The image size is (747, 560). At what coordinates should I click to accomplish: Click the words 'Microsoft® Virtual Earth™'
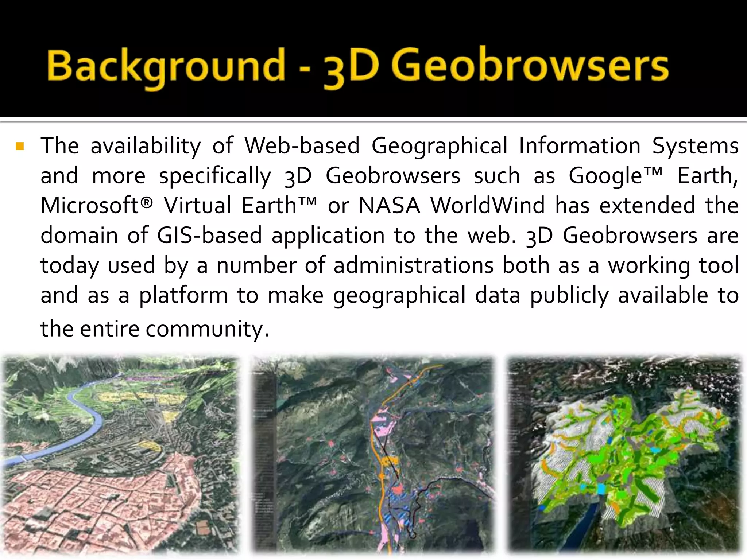click(x=179, y=205)
